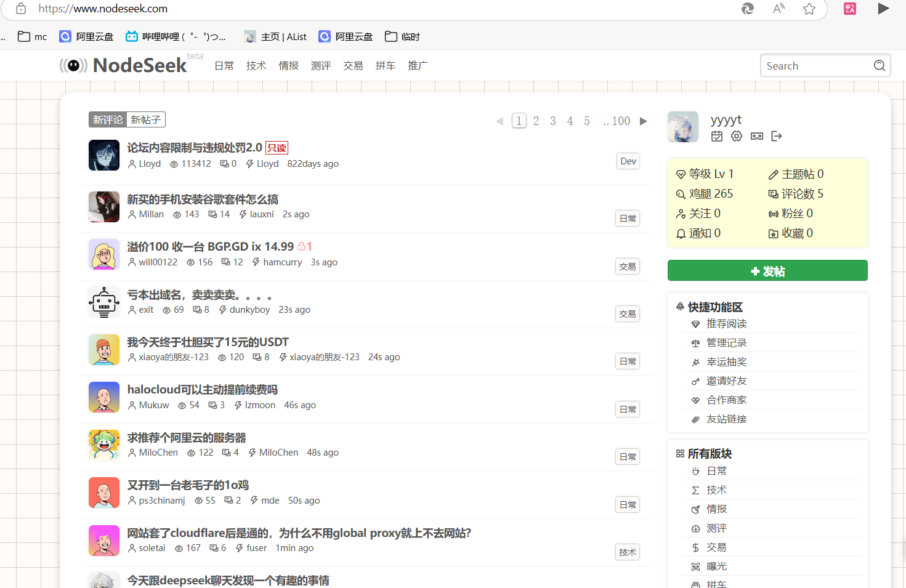The width and height of the screenshot is (906, 588).
Task: Open the 交易 nav menu item
Action: click(353, 66)
